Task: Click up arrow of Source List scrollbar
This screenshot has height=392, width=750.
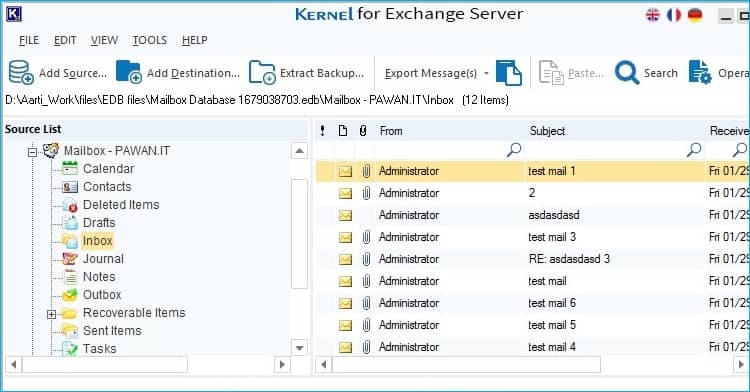Action: pyautogui.click(x=299, y=151)
